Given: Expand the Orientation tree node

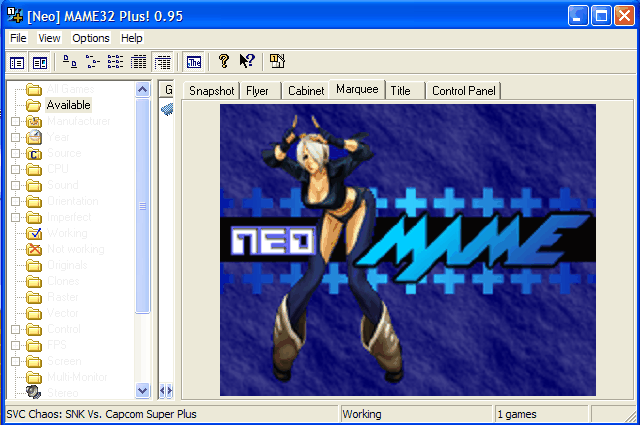Looking at the screenshot, I should (15, 201).
